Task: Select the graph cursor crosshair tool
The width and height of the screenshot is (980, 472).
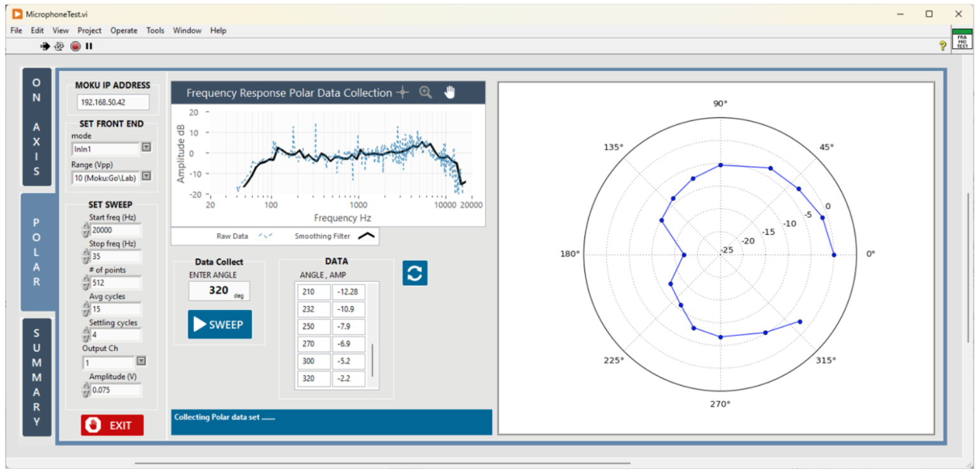Action: tap(403, 92)
